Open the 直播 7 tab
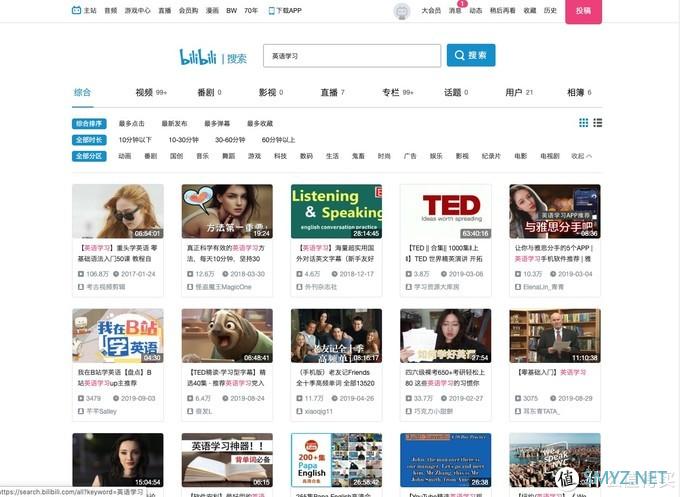Screen dimensions: 680x497 [x=333, y=92]
